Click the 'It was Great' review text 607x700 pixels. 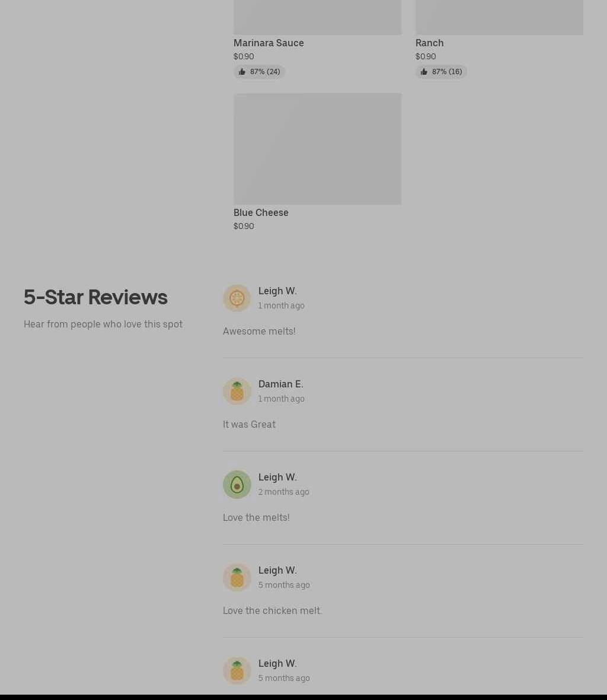[250, 425]
